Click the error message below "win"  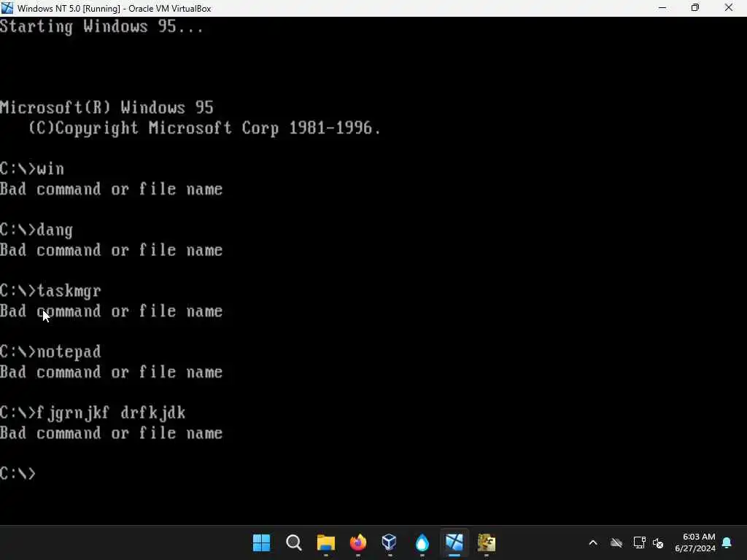pyautogui.click(x=111, y=189)
